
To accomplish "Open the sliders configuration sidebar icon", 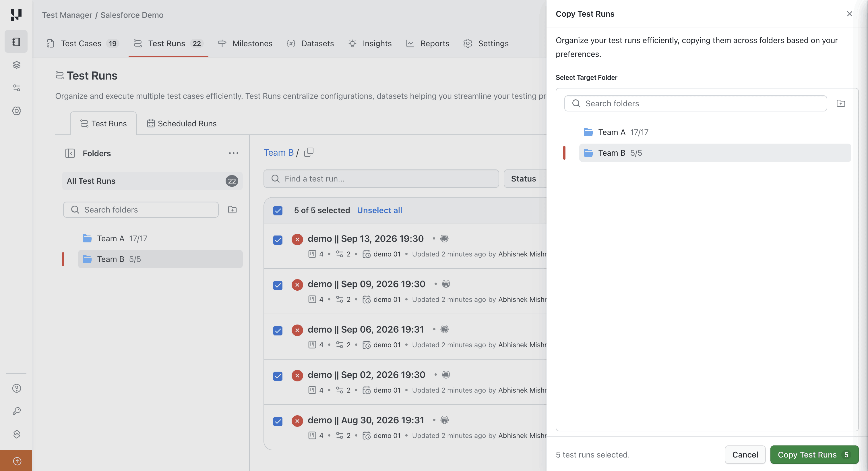I will tap(17, 88).
